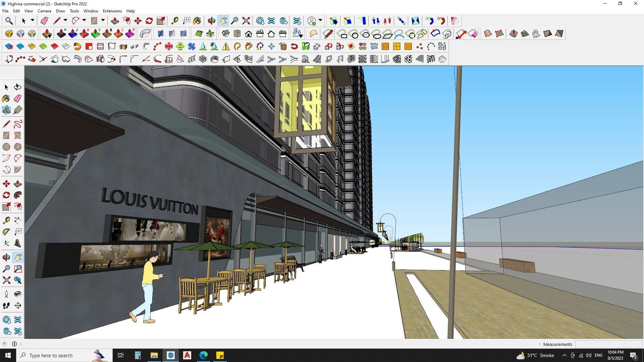Select the Move tool in top toolbar

(x=138, y=21)
